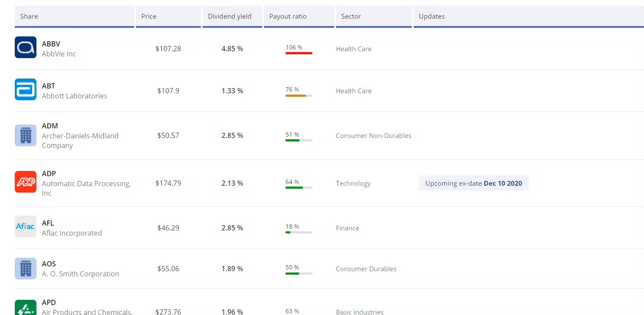The width and height of the screenshot is (644, 315).
Task: Click the Updates column header
Action: pos(529,16)
